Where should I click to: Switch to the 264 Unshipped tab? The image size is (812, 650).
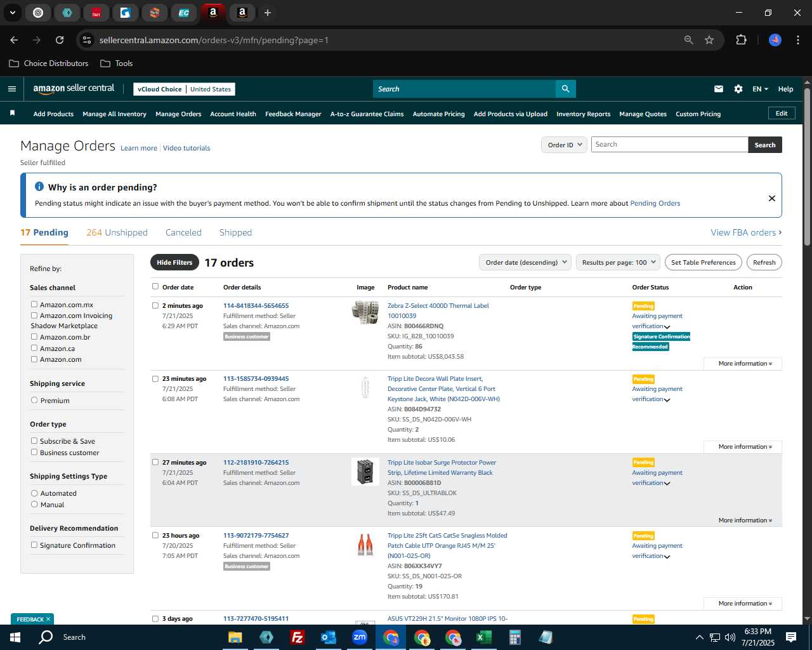click(117, 232)
